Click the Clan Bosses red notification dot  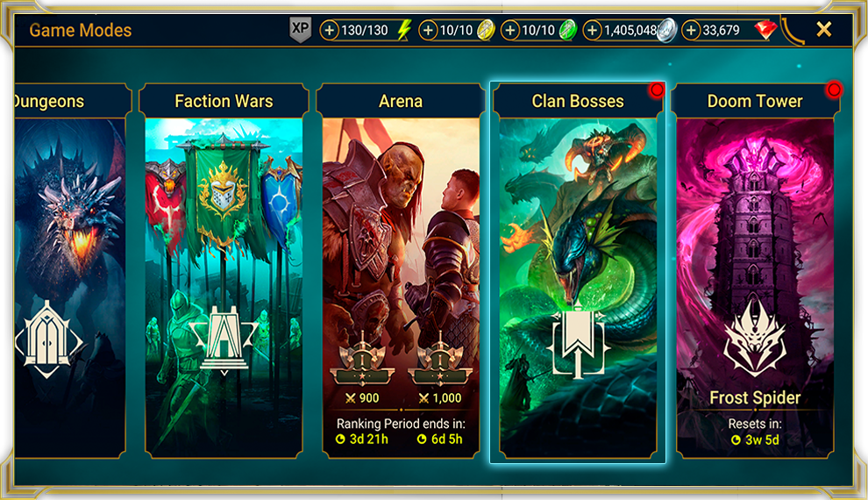pyautogui.click(x=657, y=90)
